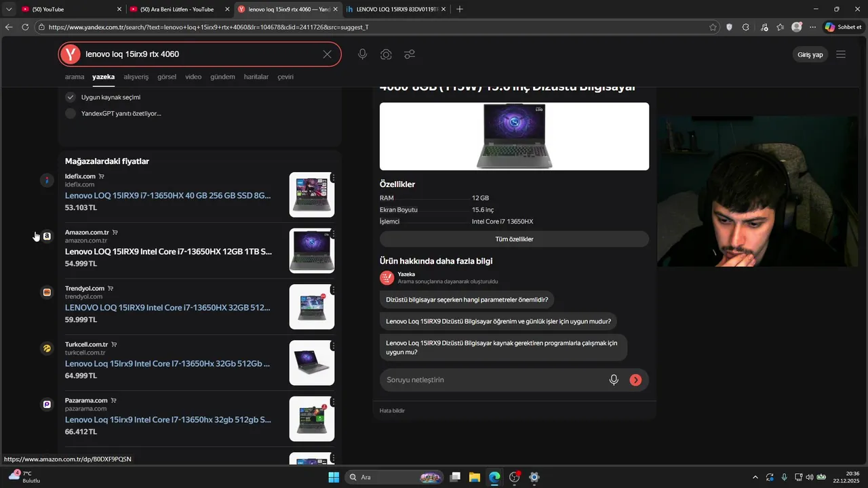Switch to the video tab
The height and width of the screenshot is (488, 868).
click(193, 77)
